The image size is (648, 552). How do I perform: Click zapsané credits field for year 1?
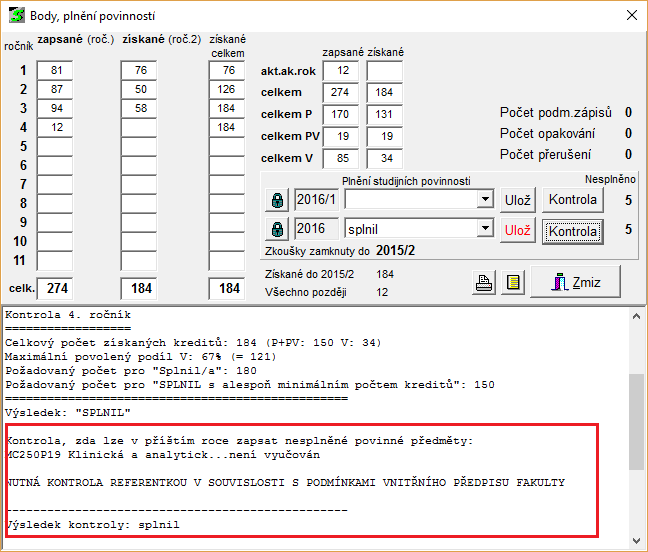click(x=56, y=70)
